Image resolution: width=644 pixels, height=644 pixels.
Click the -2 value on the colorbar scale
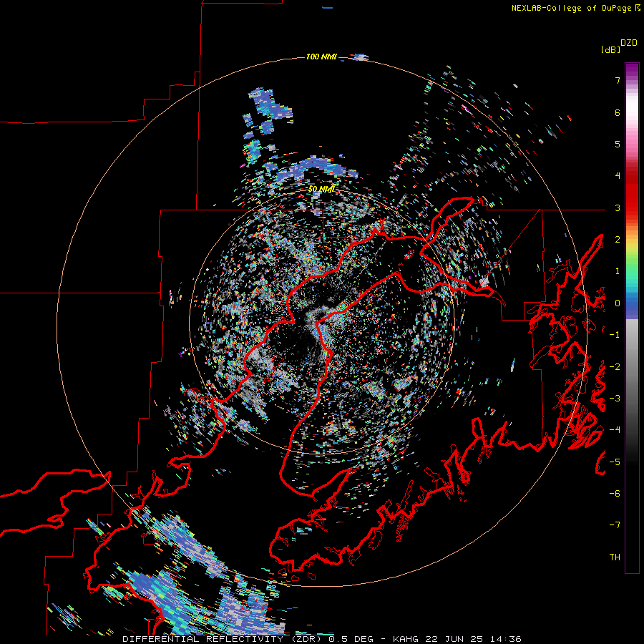click(x=615, y=367)
